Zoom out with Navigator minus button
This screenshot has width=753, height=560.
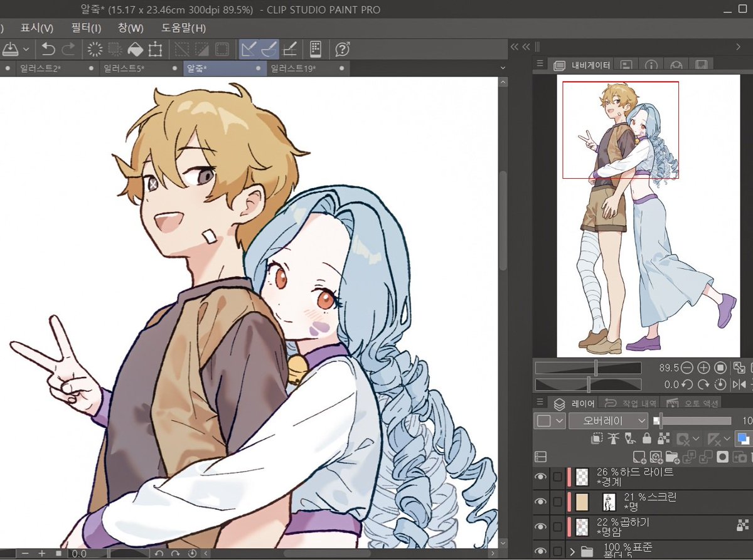(687, 367)
